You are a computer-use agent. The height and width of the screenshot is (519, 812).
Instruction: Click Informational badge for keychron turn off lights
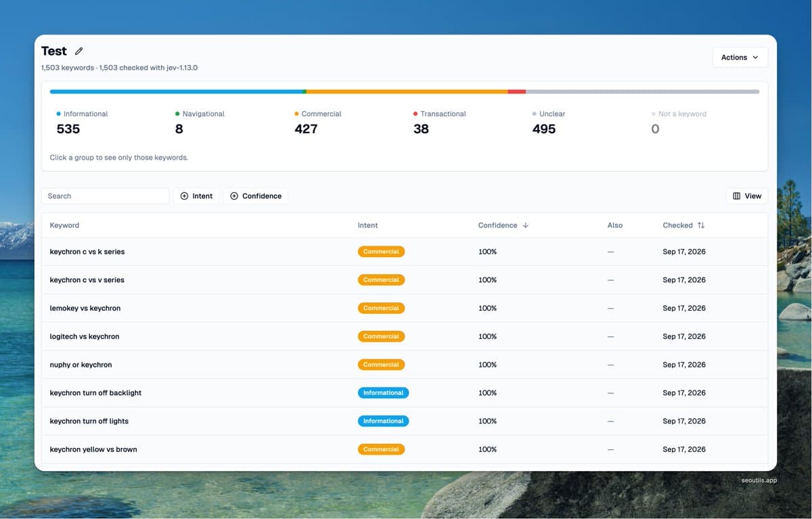click(x=383, y=421)
